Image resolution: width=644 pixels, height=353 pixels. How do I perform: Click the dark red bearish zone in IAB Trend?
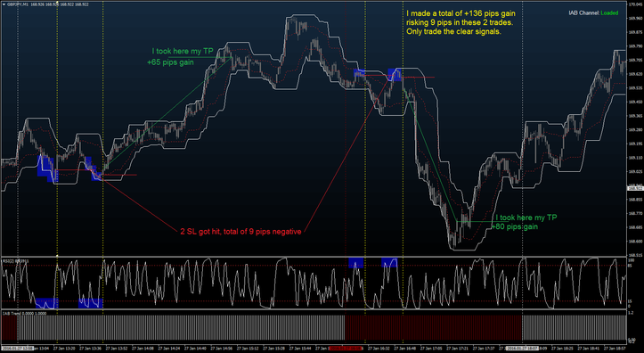[433, 327]
